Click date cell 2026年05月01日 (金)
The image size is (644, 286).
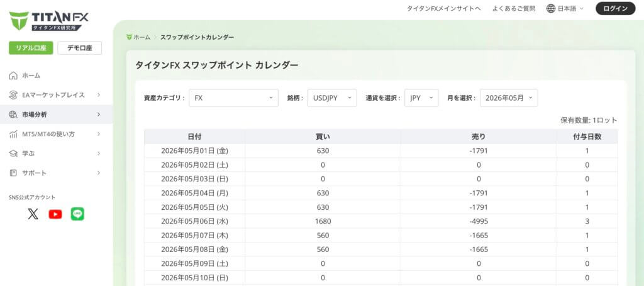click(194, 151)
